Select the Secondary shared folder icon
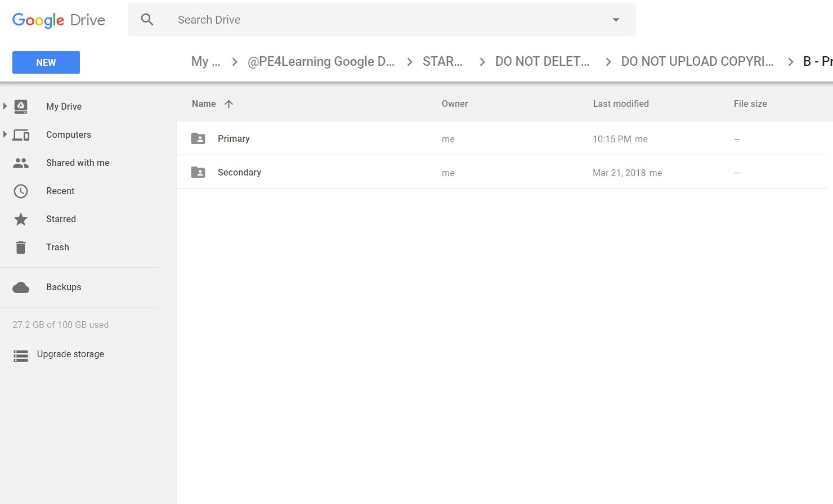 click(x=198, y=172)
